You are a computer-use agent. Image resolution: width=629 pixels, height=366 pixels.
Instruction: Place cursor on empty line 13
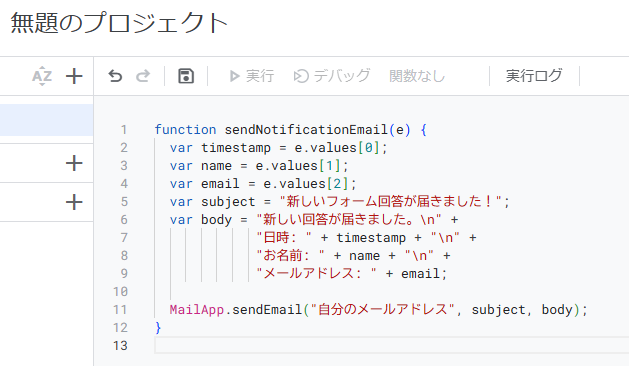392,346
